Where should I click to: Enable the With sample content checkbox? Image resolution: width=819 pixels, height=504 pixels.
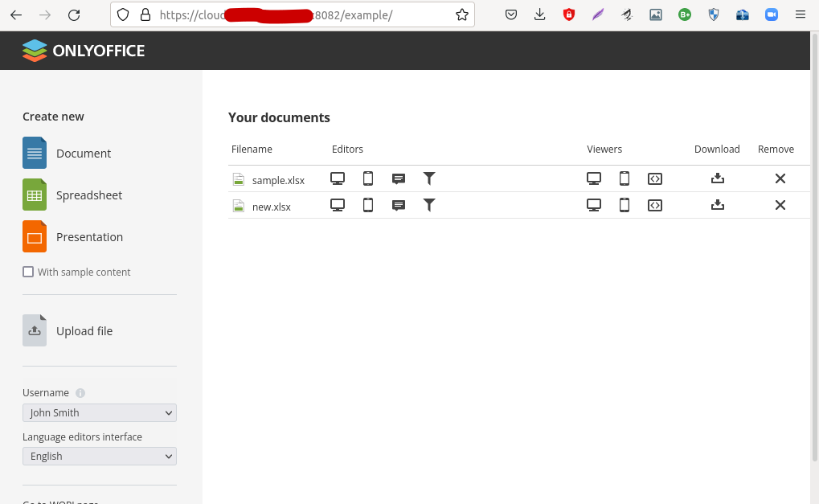(29, 272)
